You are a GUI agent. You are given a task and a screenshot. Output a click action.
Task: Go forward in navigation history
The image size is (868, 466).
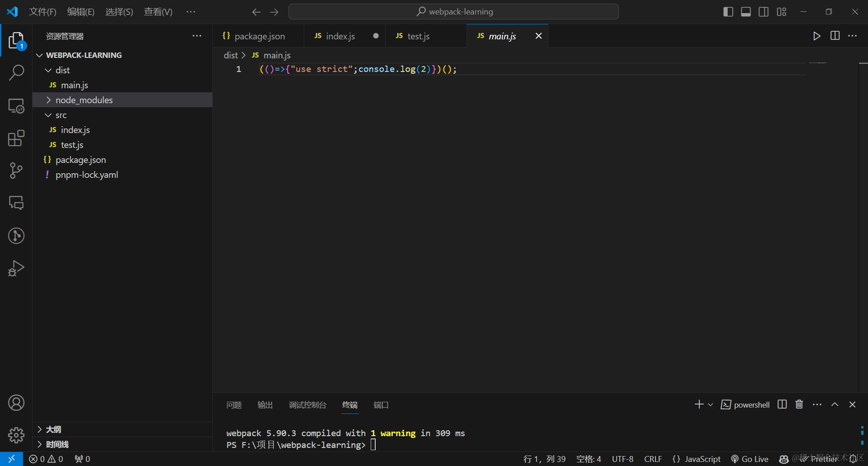pos(274,12)
